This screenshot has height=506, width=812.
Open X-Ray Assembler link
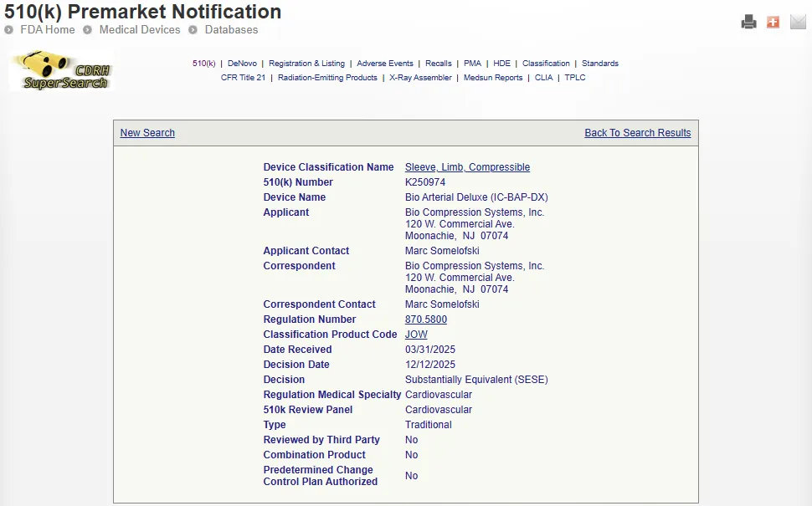click(x=420, y=78)
